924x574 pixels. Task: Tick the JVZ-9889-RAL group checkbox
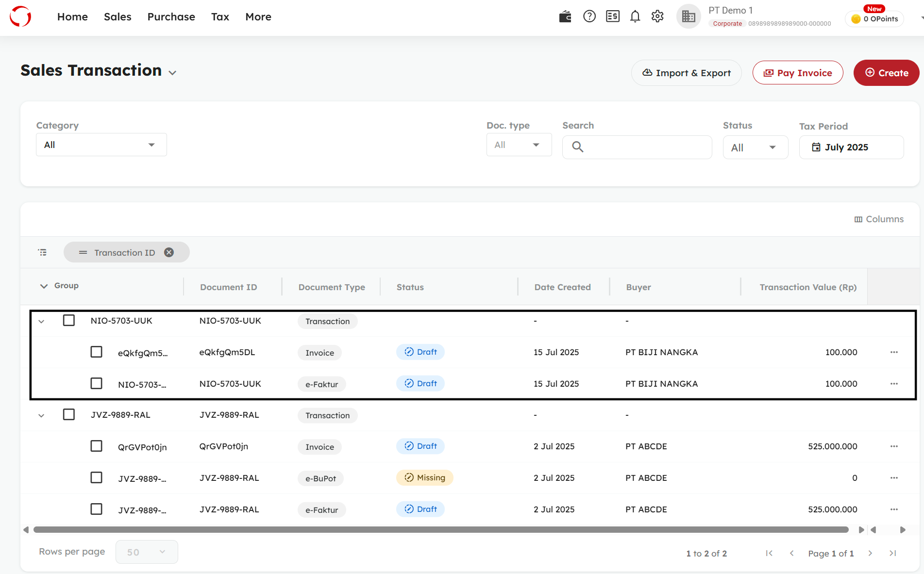pyautogui.click(x=69, y=414)
